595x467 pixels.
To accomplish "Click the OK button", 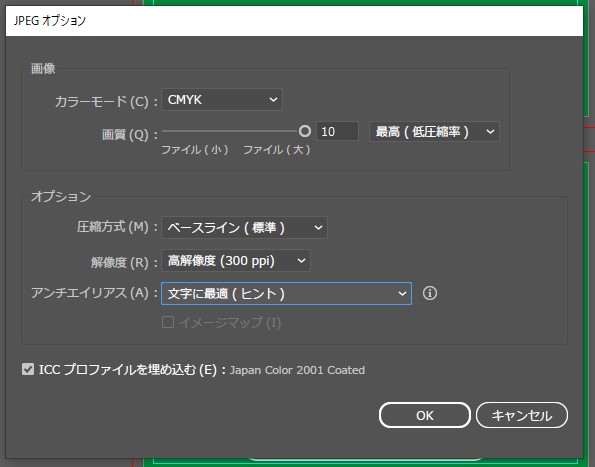I will click(425, 415).
